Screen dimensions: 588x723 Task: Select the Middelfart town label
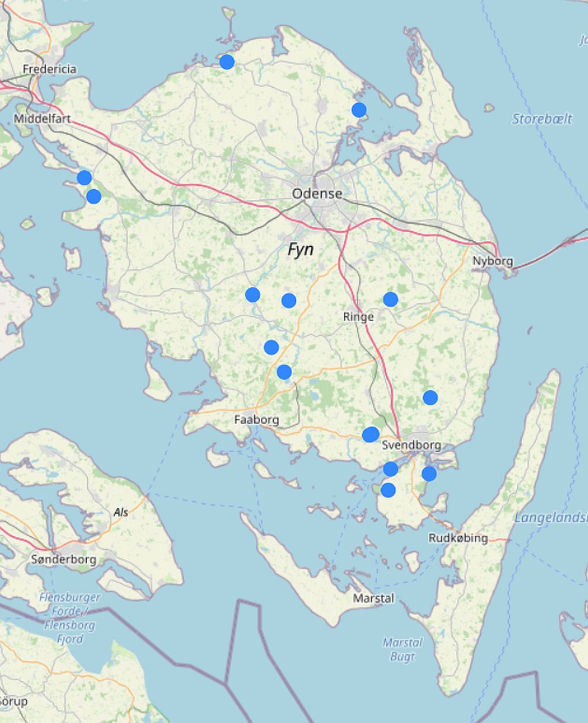coord(42,119)
